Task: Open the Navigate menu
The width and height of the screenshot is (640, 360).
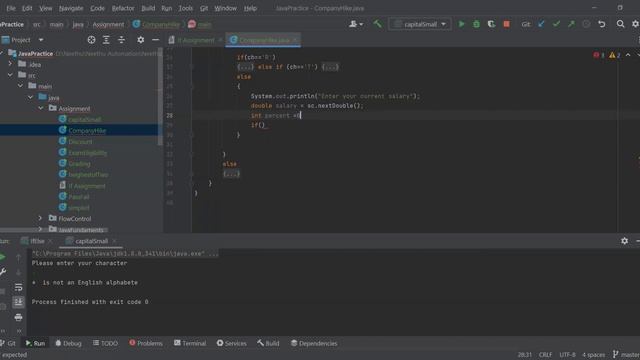Action: [71, 8]
